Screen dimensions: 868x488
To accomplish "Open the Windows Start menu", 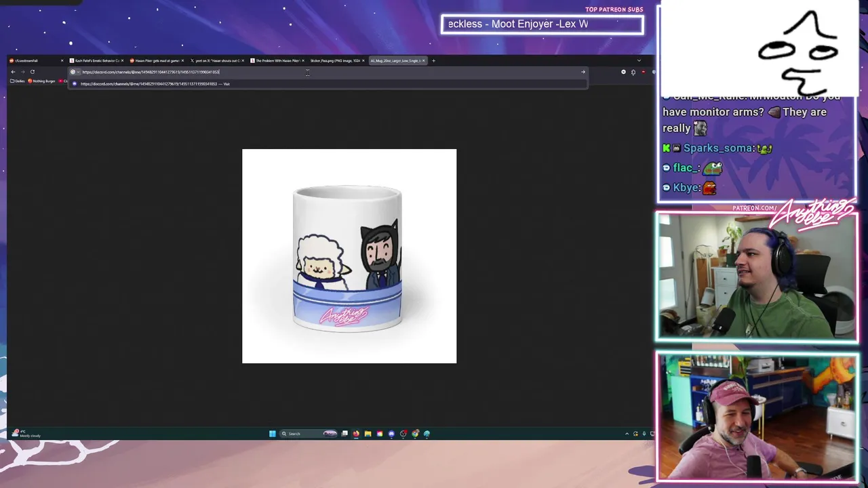I will (273, 434).
